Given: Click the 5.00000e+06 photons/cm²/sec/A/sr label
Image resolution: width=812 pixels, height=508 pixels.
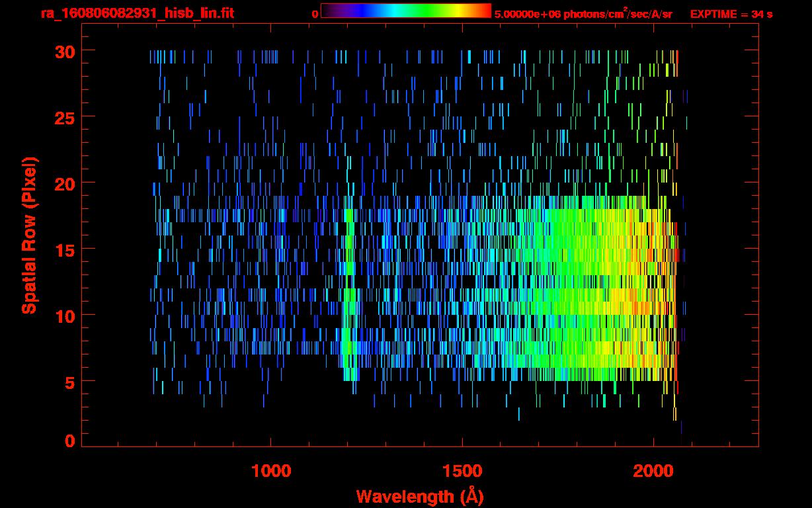Looking at the screenshot, I should pyautogui.click(x=583, y=13).
